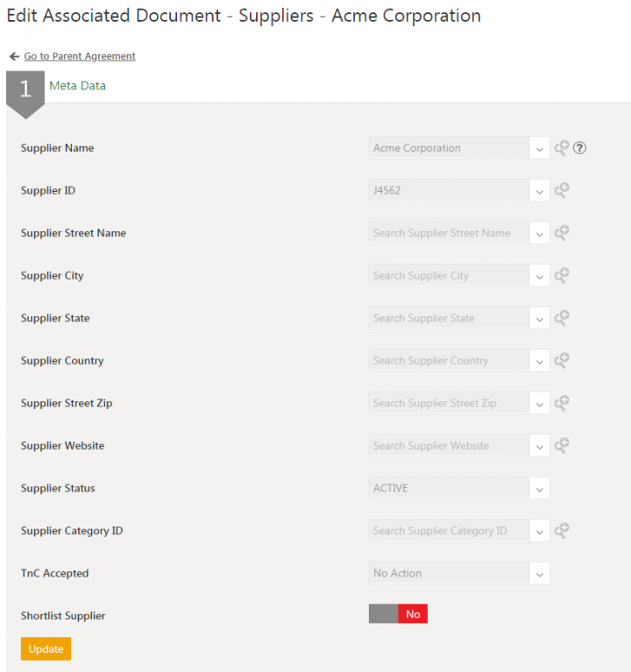Click the Search Supplier Country input field
The width and height of the screenshot is (631, 672).
pos(449,360)
